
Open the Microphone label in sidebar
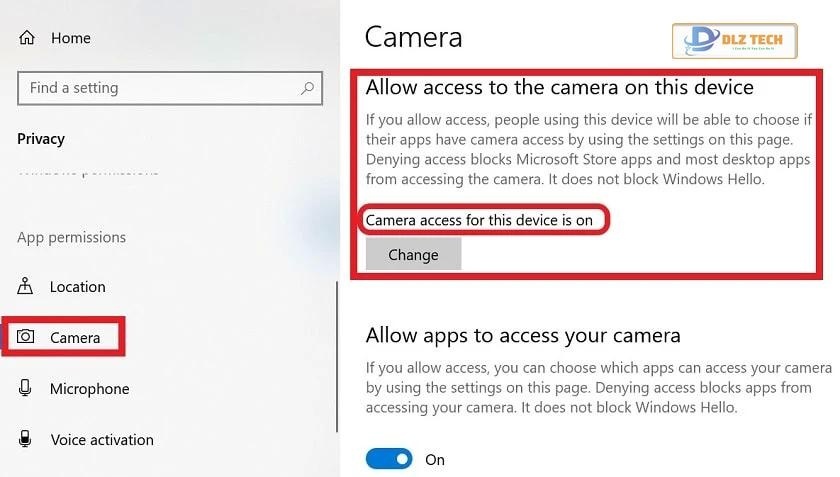point(89,389)
